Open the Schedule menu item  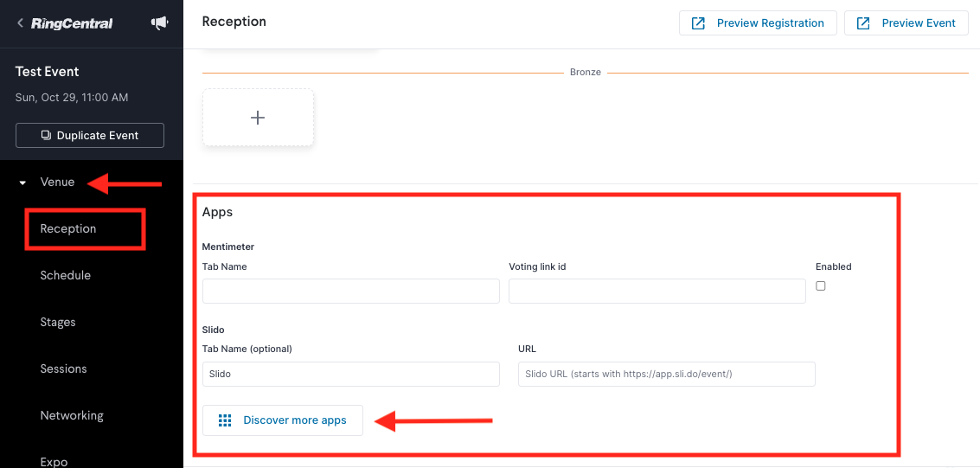[x=66, y=276]
